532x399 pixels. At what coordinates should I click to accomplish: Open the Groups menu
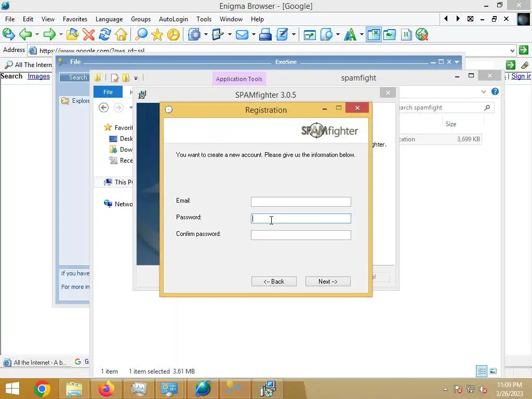click(141, 19)
